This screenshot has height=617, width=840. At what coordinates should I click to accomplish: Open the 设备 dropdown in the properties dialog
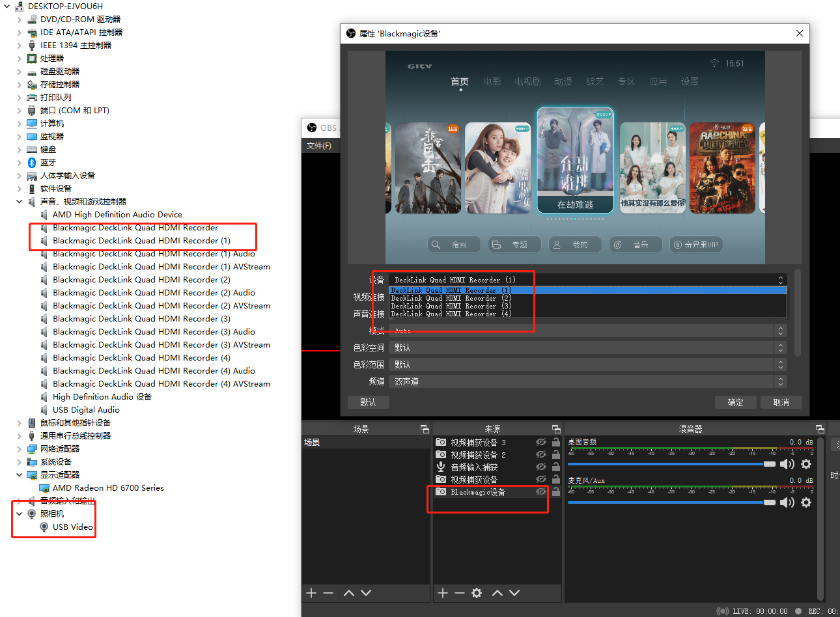click(x=588, y=280)
